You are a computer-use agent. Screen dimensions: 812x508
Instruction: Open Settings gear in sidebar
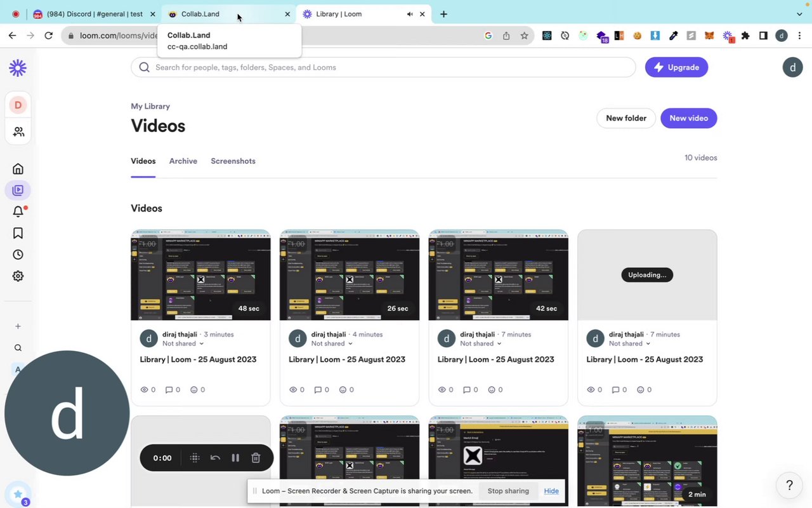click(18, 276)
